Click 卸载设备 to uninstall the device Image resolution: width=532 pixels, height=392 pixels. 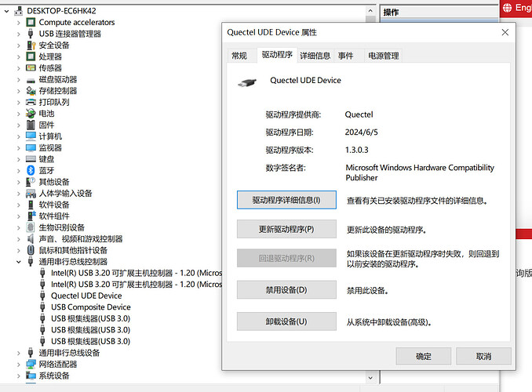286,321
